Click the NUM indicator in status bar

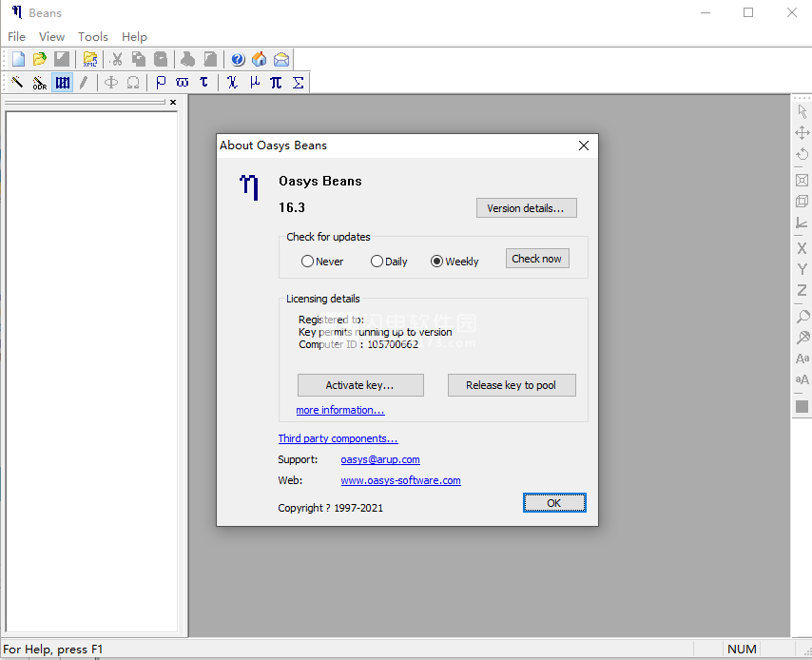click(x=742, y=650)
